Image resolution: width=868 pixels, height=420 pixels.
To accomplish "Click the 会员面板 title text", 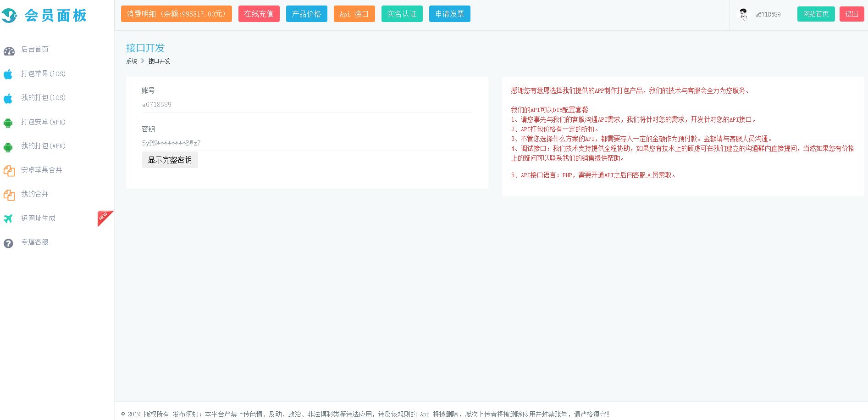I will click(x=55, y=16).
